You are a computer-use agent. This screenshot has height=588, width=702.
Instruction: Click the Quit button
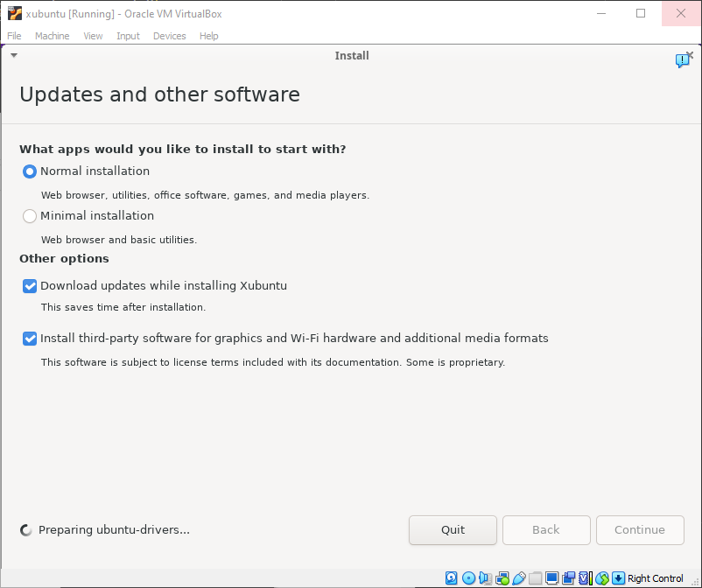coord(453,530)
